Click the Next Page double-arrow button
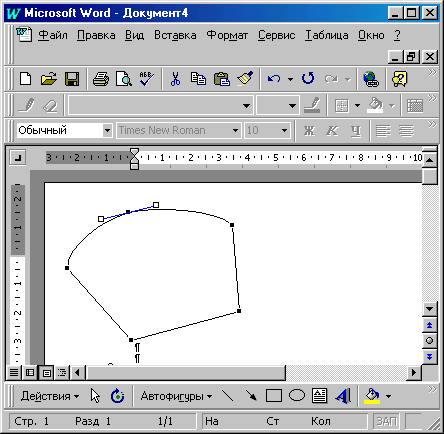Viewport: 444px width, 434px height. 429,357
